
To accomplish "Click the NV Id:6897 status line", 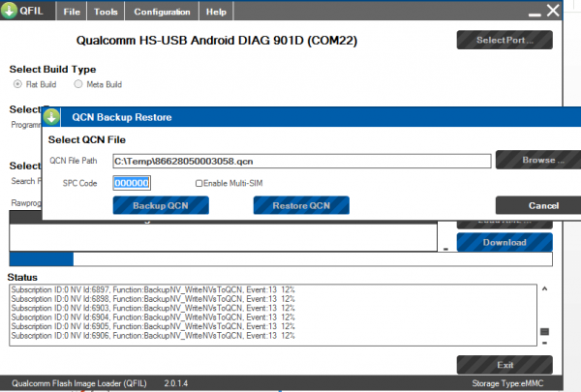I will (153, 289).
